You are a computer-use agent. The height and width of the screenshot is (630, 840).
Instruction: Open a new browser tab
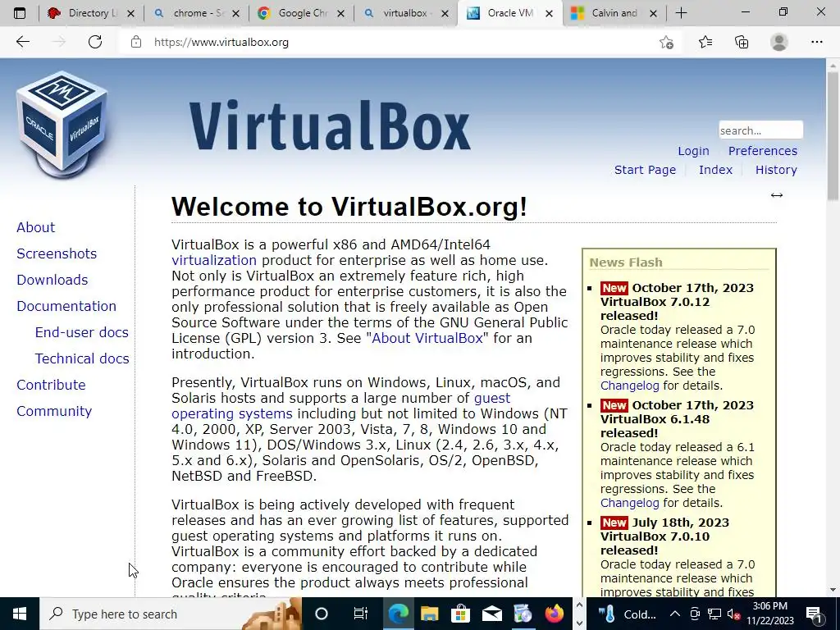[681, 13]
